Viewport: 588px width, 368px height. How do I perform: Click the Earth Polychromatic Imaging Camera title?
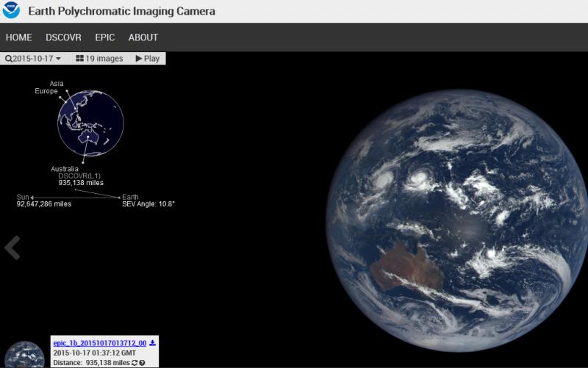pyautogui.click(x=121, y=11)
